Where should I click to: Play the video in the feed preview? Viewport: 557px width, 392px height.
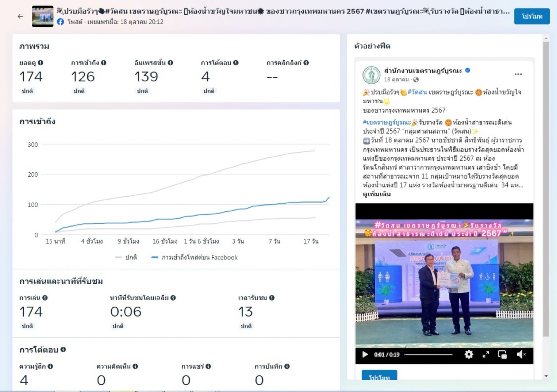click(x=365, y=354)
